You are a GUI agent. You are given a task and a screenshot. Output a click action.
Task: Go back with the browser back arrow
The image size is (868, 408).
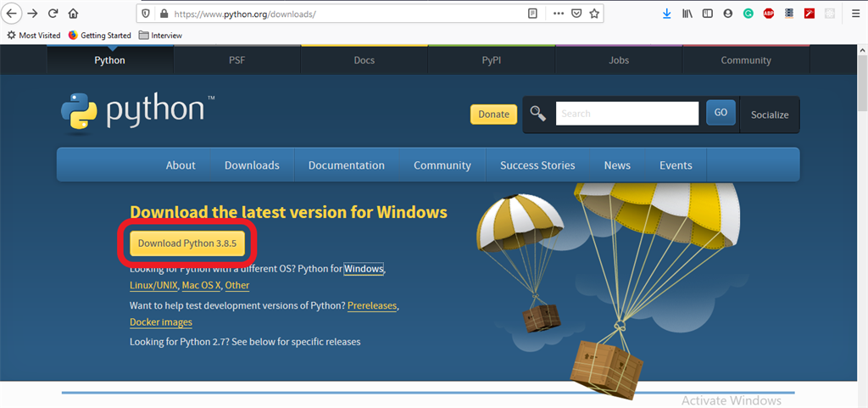[12, 14]
